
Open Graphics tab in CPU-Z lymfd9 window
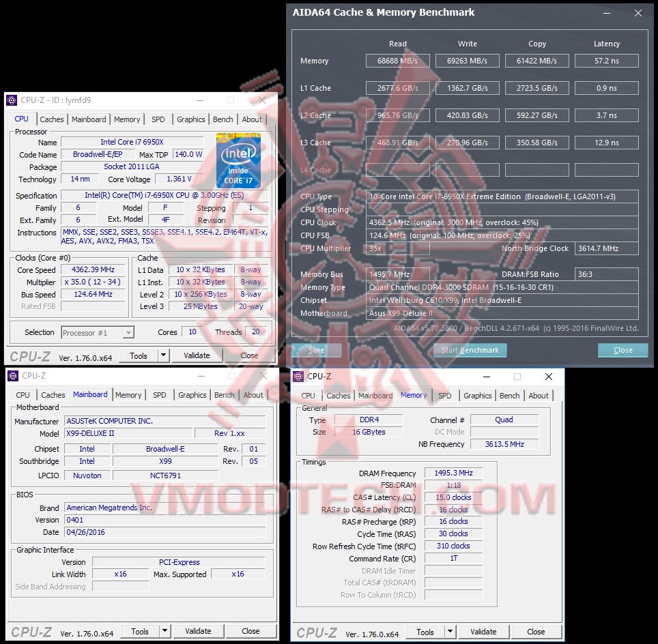[191, 119]
